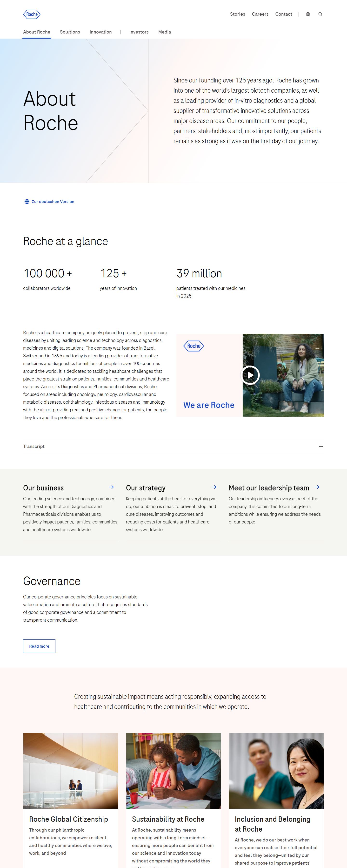Click the Sustainability at Roche title
The height and width of the screenshot is (868, 347).
pyautogui.click(x=168, y=819)
